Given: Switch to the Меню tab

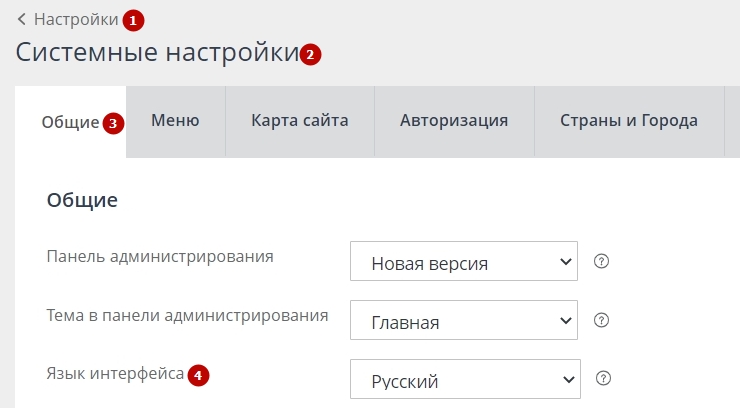Looking at the screenshot, I should pos(175,121).
